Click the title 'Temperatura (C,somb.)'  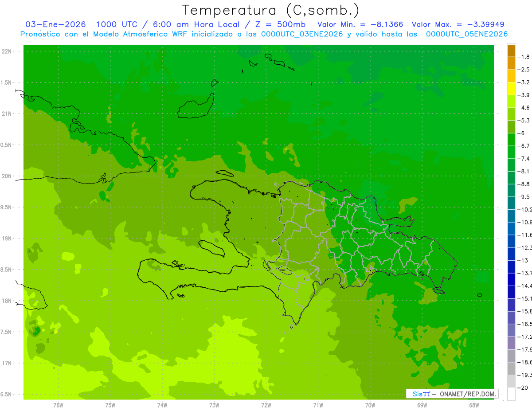[x=270, y=10]
